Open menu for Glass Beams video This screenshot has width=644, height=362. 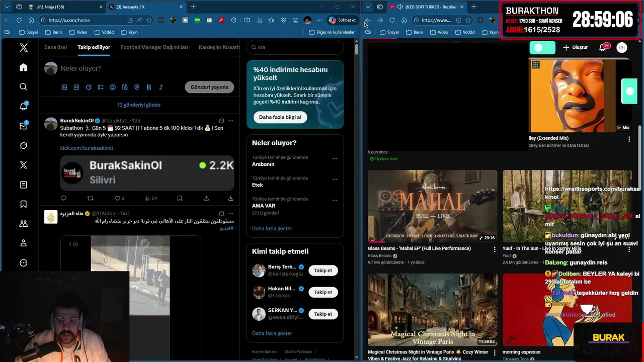(x=495, y=249)
